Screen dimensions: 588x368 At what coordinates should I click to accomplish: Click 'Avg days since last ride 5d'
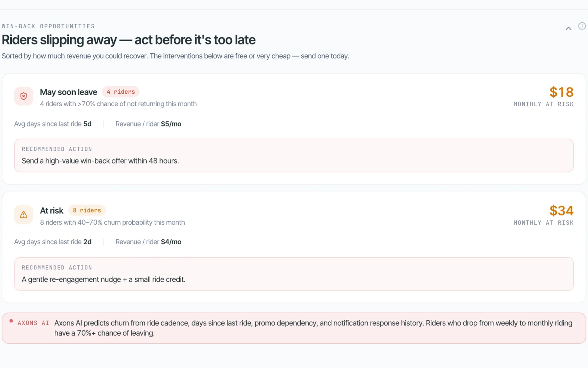click(53, 124)
